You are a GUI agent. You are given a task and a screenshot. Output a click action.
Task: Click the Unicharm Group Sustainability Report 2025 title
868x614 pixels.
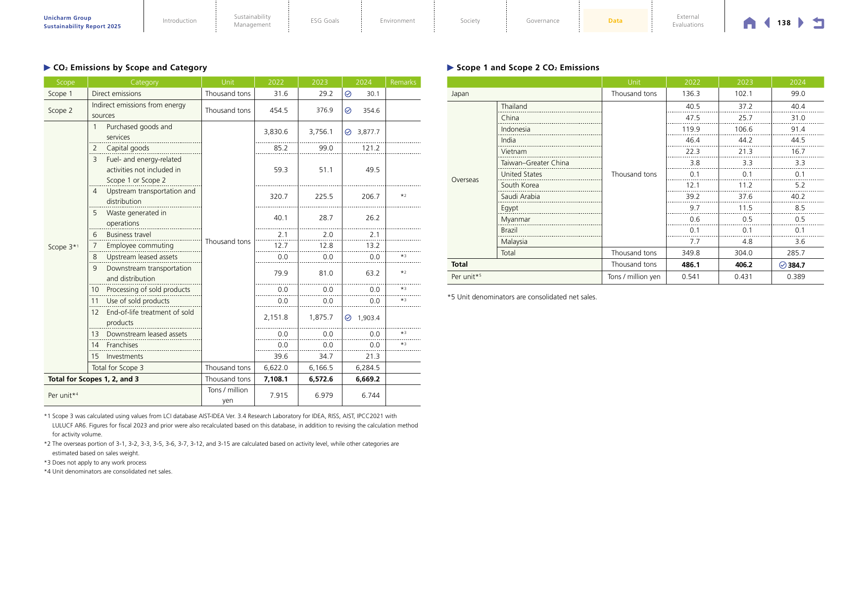coord(82,22)
